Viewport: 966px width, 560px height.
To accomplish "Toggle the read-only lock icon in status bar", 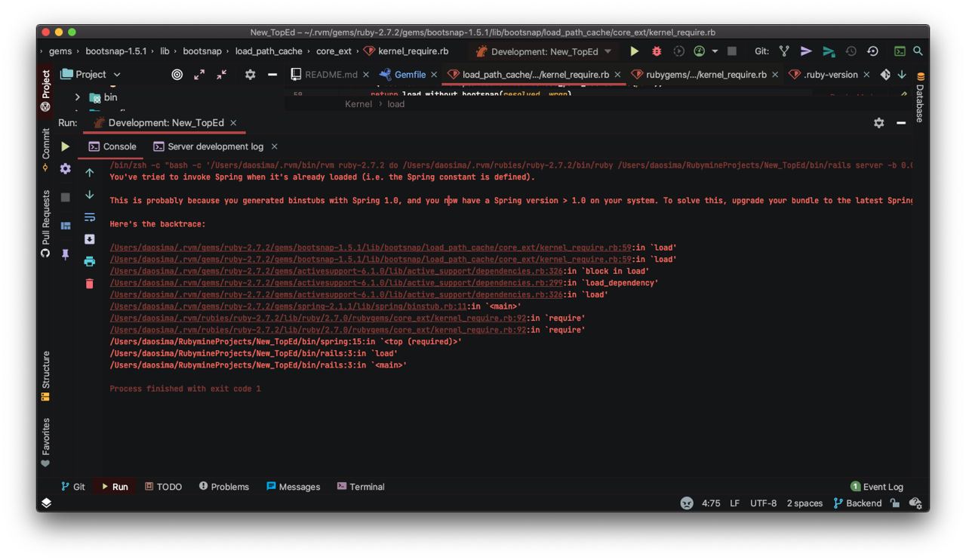I will tap(895, 503).
